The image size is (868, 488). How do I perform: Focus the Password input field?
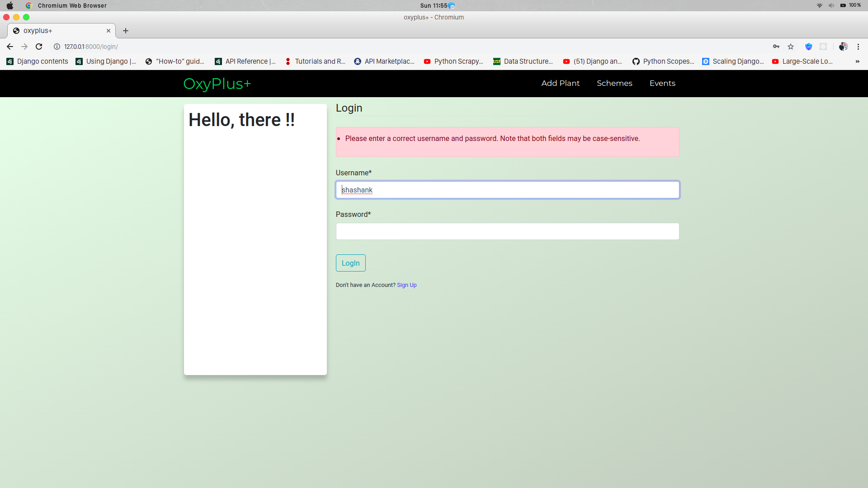[507, 231]
